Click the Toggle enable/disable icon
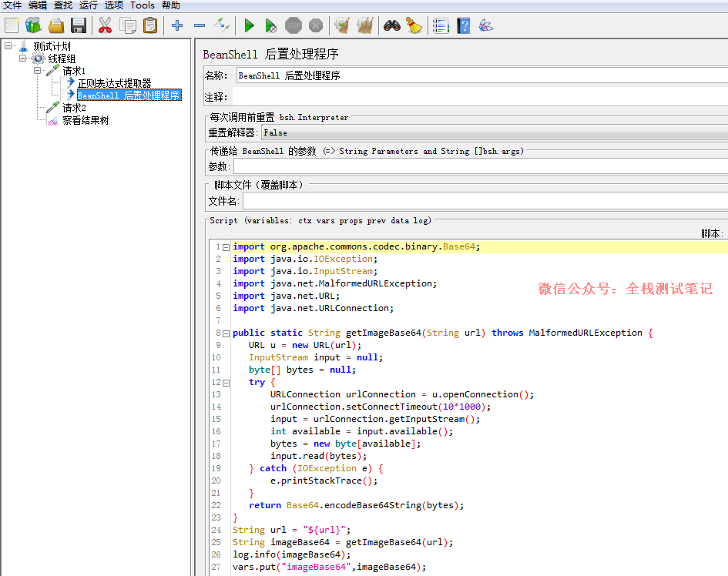 pos(222,25)
